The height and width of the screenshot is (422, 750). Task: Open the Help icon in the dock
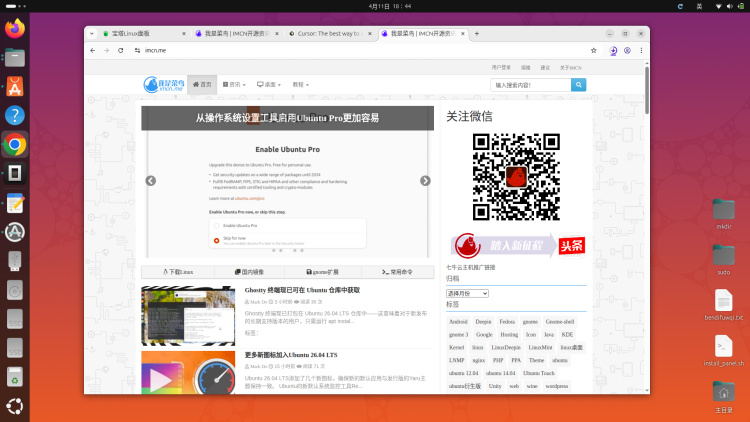14,116
